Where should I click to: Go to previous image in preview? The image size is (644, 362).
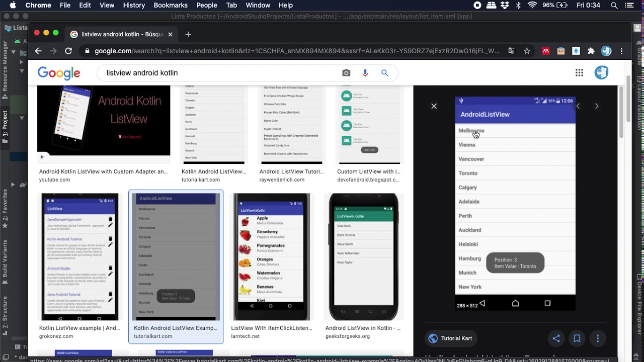[x=578, y=106]
